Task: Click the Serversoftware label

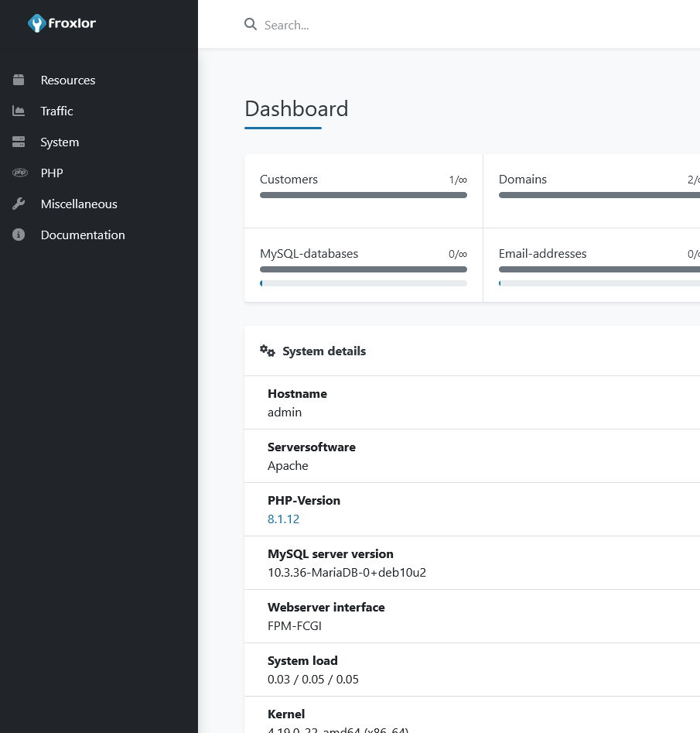Action: coord(312,447)
